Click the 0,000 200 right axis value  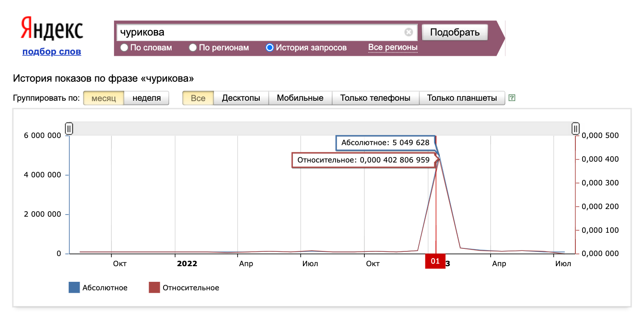click(600, 207)
